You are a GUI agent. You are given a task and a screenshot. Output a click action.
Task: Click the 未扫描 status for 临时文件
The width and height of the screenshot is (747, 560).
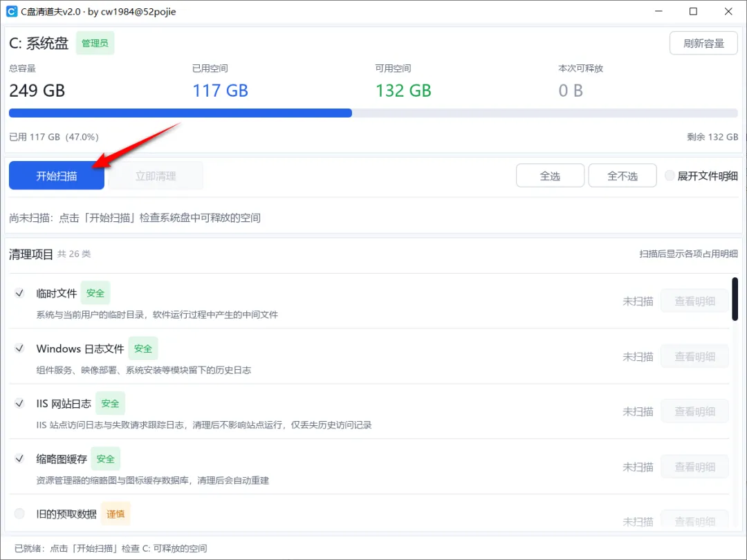(x=638, y=301)
